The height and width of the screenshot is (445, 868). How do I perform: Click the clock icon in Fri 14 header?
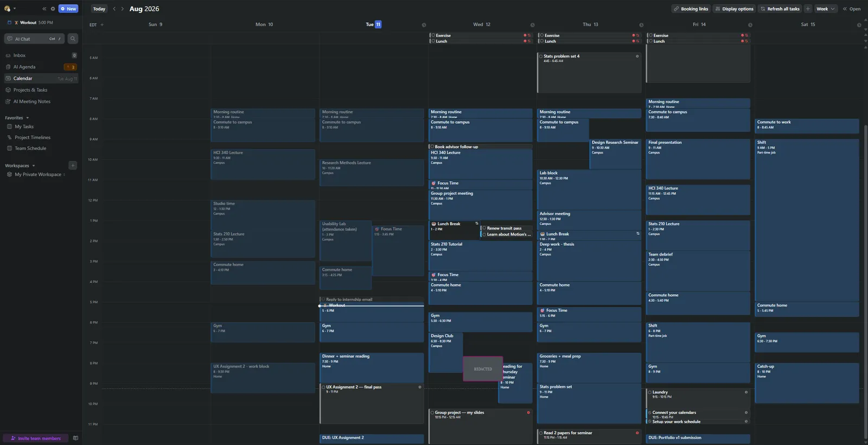750,25
